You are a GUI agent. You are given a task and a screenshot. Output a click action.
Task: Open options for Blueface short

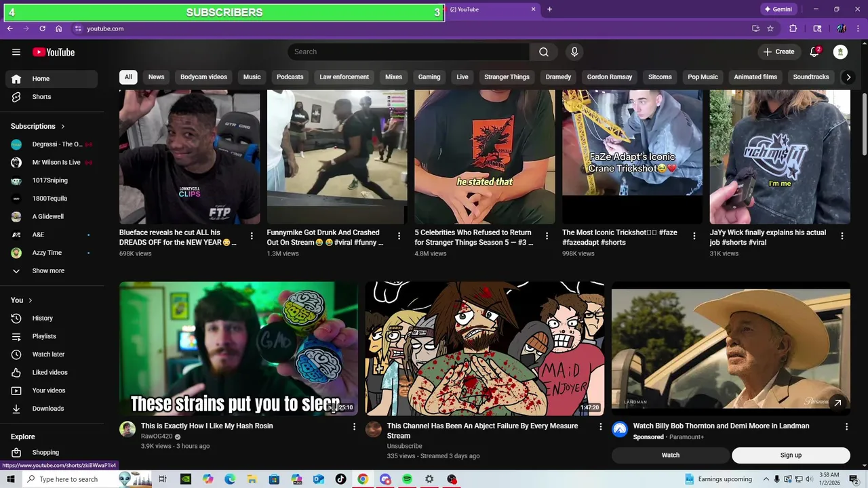coord(252,236)
